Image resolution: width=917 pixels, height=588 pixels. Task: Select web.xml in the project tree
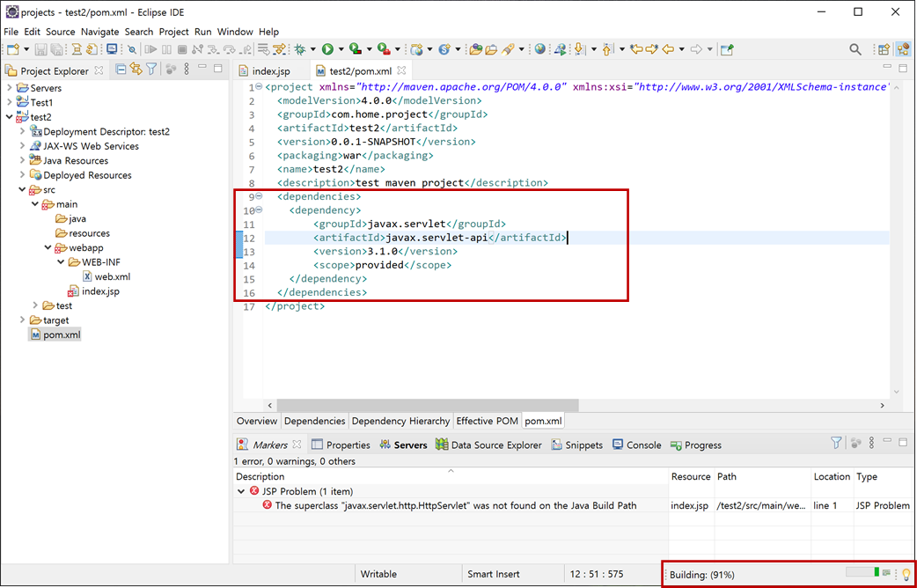[x=107, y=276]
